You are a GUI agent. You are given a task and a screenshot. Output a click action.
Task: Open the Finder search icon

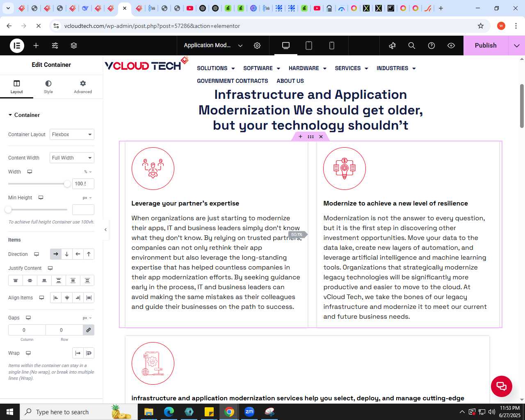tap(412, 46)
